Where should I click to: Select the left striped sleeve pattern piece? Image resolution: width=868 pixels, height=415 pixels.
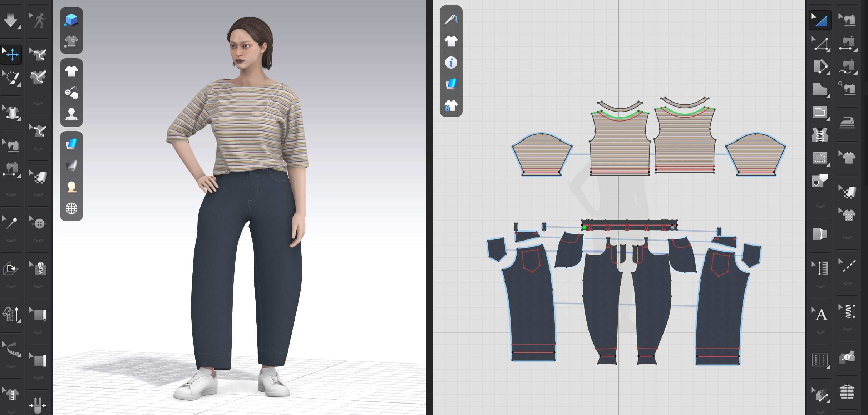coord(542,154)
